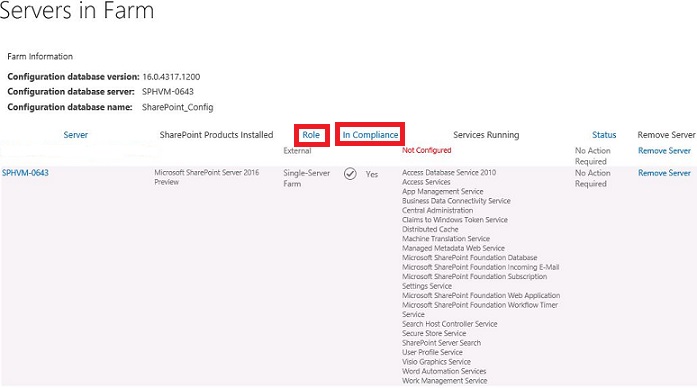Select the Distributed Cache entry
Viewport: 697px width, 388px height.
point(430,229)
